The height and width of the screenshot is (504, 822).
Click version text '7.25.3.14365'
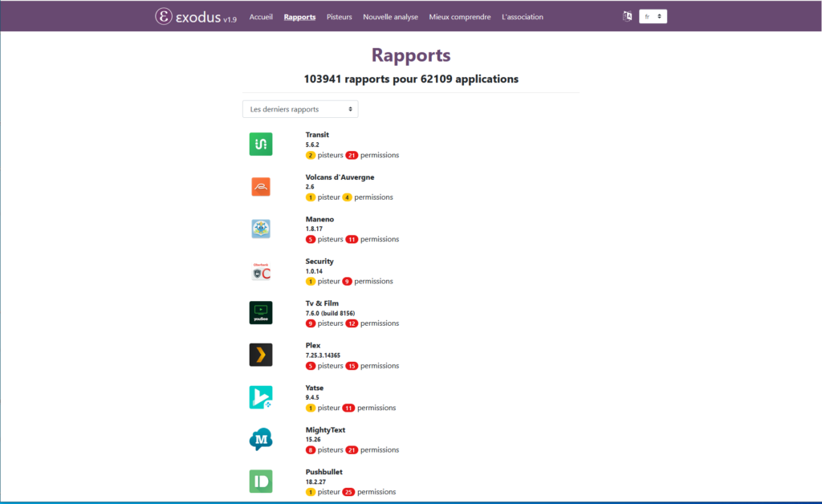[323, 356]
